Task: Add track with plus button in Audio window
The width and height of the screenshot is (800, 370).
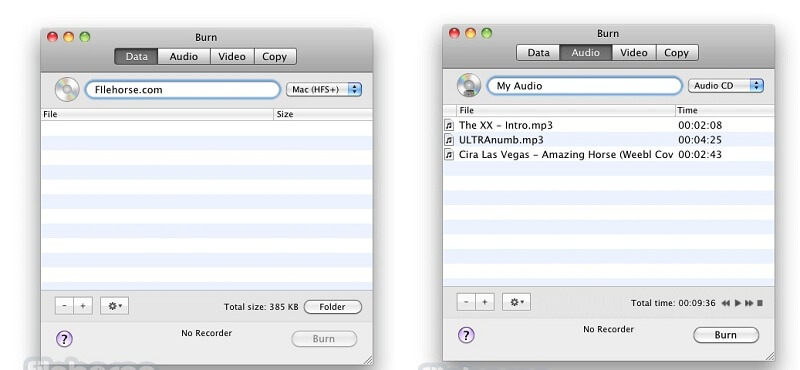Action: click(x=485, y=302)
